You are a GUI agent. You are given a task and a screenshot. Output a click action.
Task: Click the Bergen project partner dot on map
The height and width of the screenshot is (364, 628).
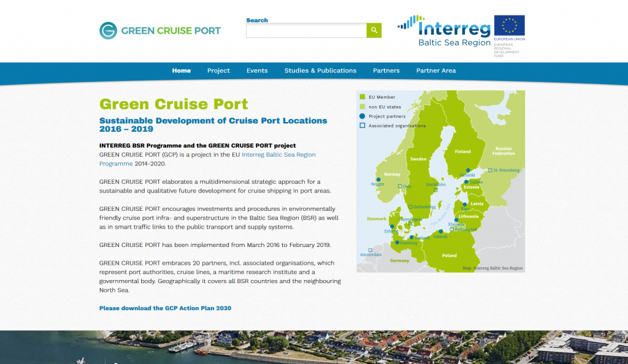point(378,180)
